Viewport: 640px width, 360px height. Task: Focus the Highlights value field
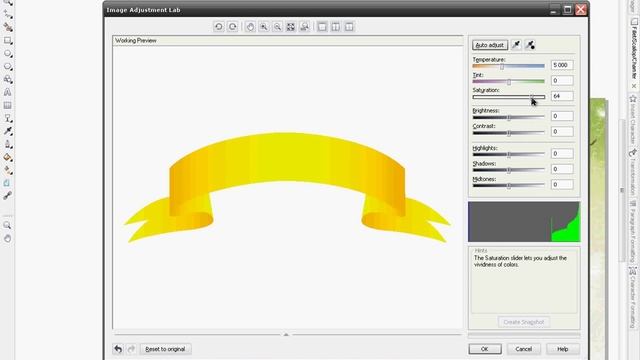(x=562, y=153)
